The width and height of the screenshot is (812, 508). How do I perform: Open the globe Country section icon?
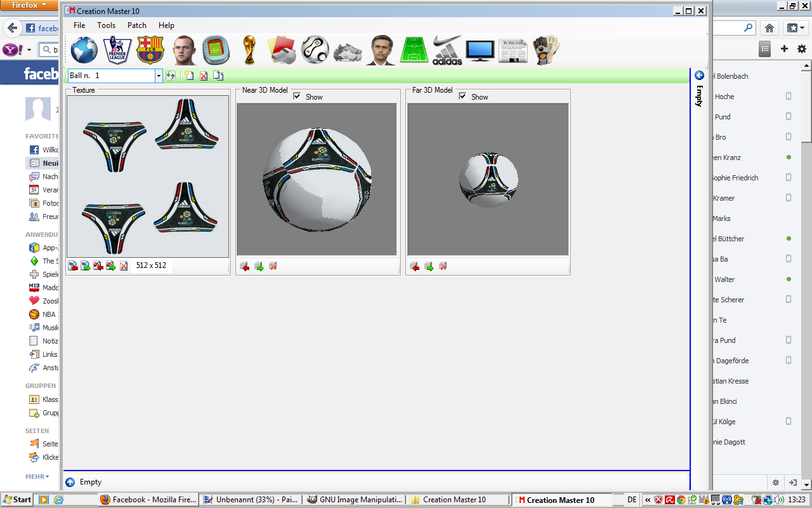pos(84,50)
